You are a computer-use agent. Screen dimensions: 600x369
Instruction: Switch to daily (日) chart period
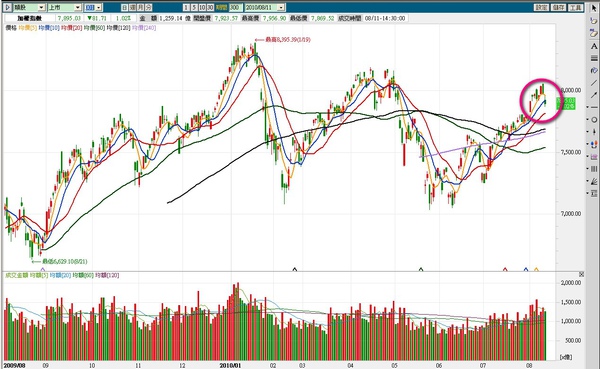coord(125,7)
